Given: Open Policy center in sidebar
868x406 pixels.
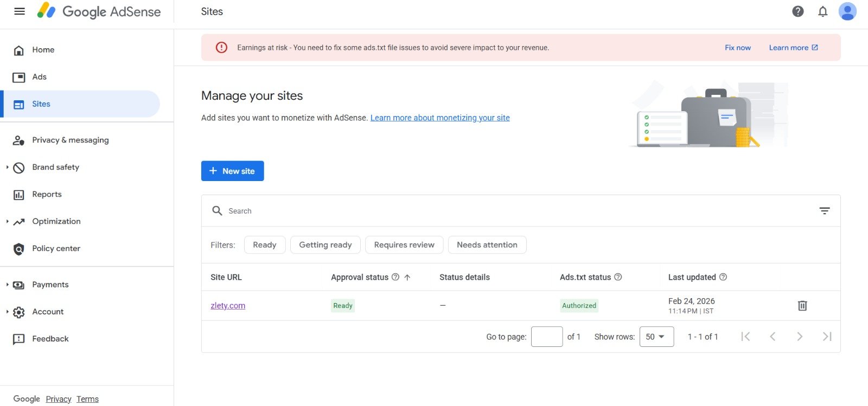Looking at the screenshot, I should click(56, 249).
